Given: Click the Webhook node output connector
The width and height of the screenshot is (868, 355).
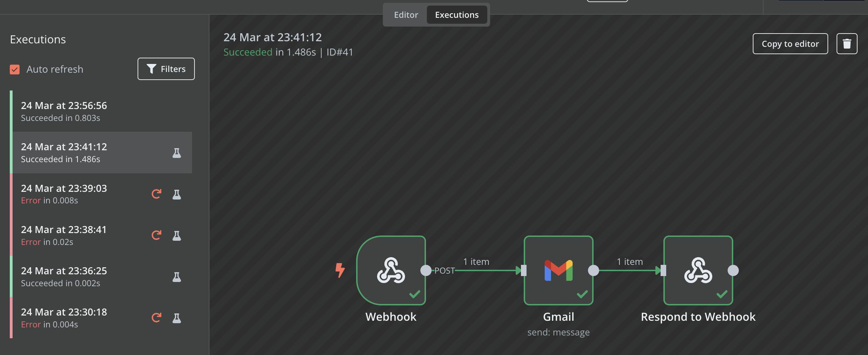Looking at the screenshot, I should [x=426, y=270].
